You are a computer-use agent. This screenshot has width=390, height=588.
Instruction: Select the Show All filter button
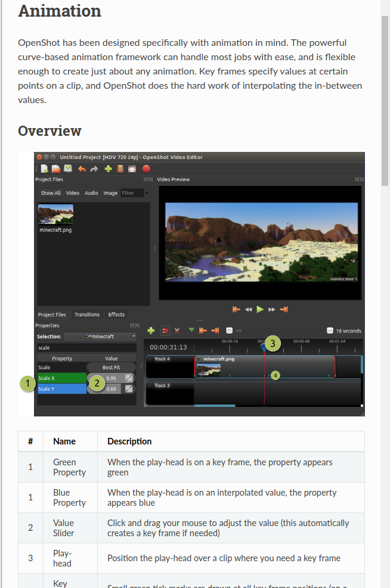(51, 193)
